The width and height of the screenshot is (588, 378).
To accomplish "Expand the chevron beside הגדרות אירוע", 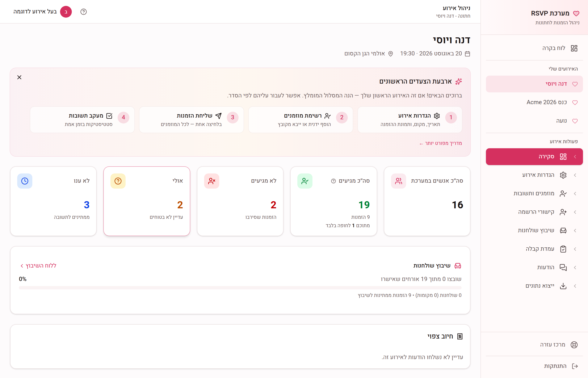I will pyautogui.click(x=575, y=175).
